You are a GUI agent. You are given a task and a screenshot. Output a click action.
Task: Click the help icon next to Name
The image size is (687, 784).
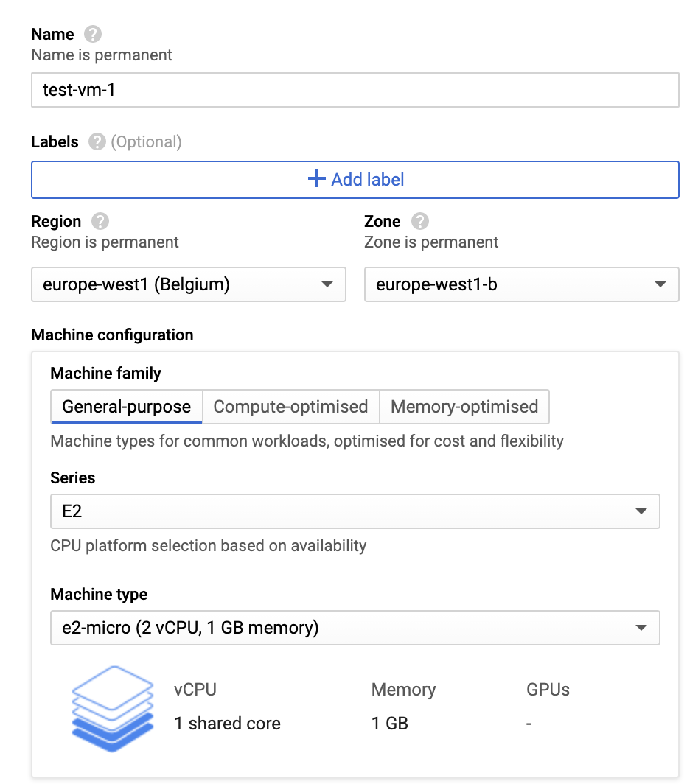[x=93, y=35]
